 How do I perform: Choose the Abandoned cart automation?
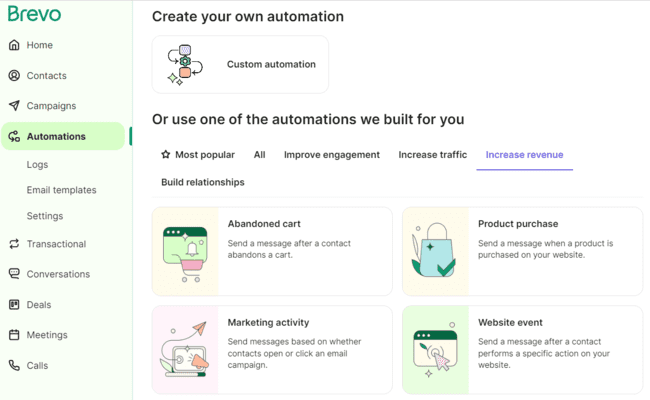pyautogui.click(x=272, y=251)
